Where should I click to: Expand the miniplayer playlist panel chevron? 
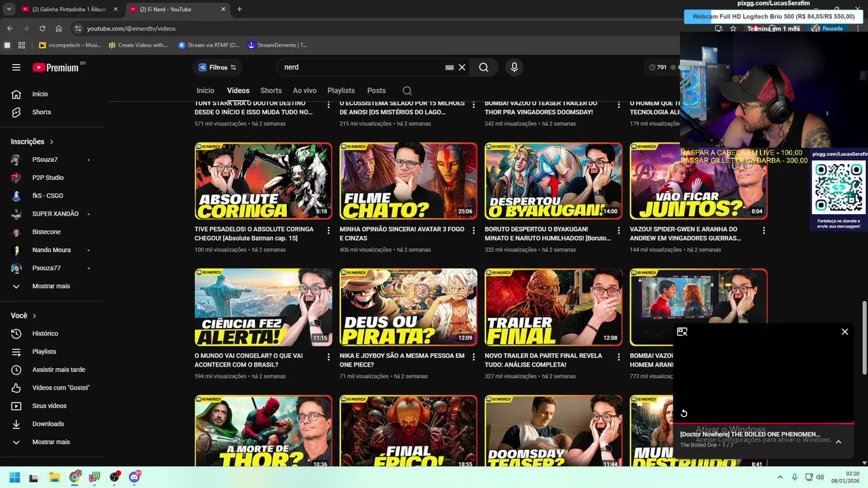pyautogui.click(x=838, y=441)
